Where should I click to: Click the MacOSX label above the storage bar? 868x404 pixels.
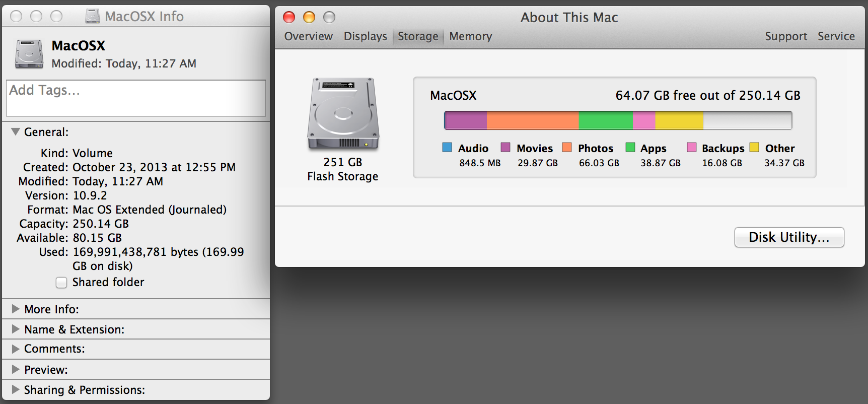[x=453, y=95]
